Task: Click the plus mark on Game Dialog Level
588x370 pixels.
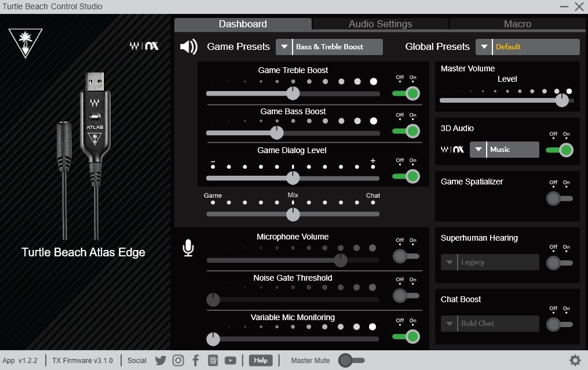Action: click(x=372, y=161)
